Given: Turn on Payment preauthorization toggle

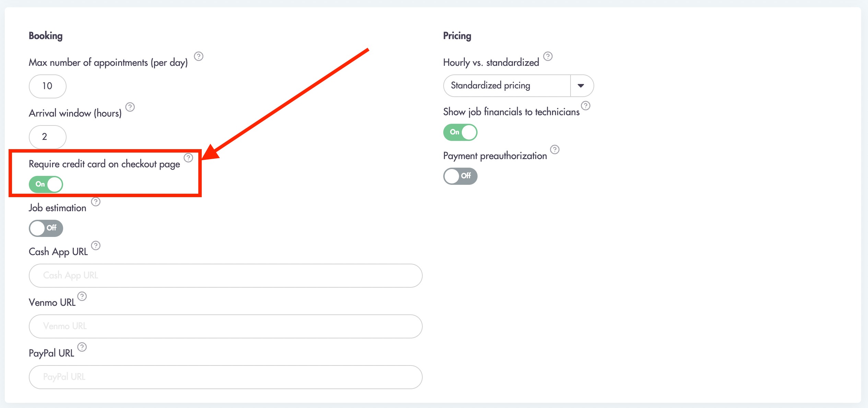Looking at the screenshot, I should tap(460, 176).
